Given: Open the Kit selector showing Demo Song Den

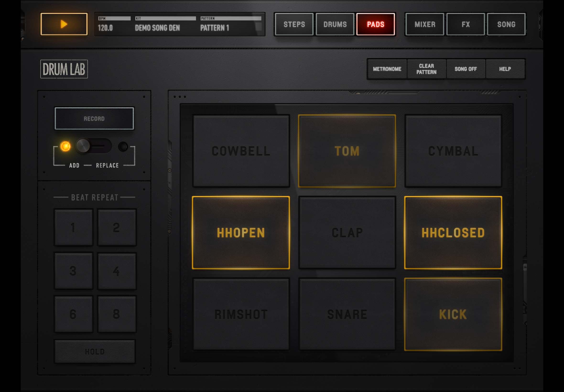Looking at the screenshot, I should (x=165, y=24).
